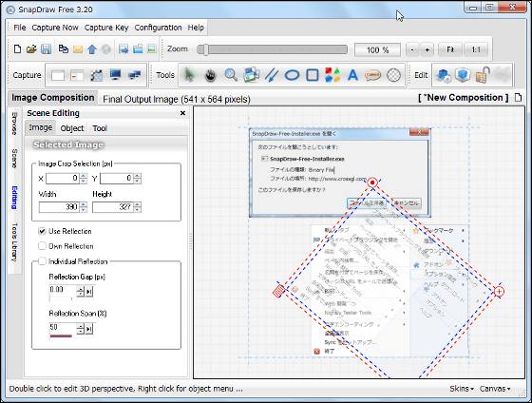
Task: Open the Help menu
Action: pyautogui.click(x=196, y=28)
